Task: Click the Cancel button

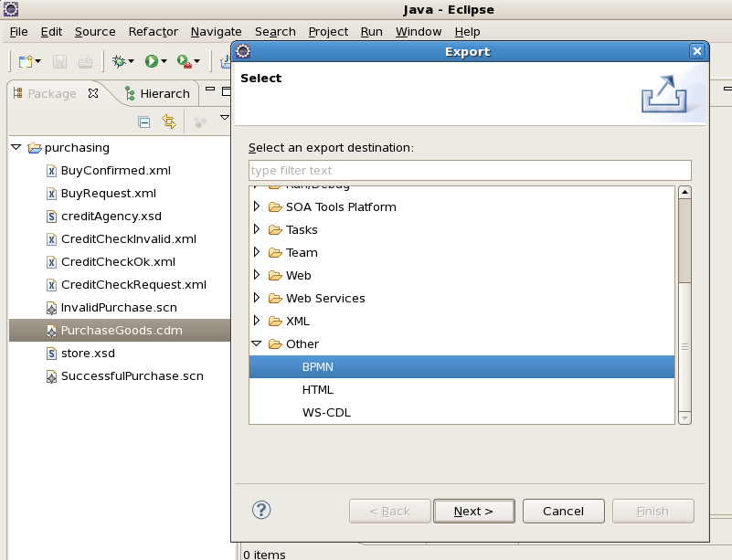Action: (x=564, y=511)
